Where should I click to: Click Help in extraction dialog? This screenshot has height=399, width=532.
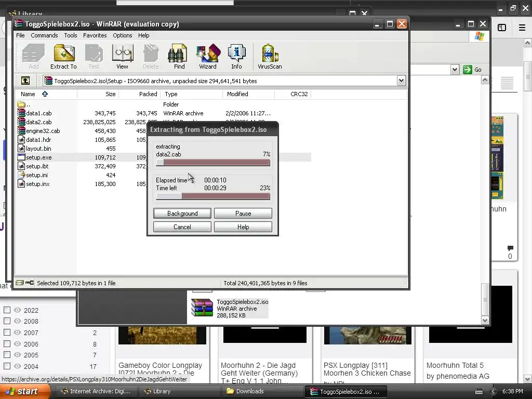243,227
